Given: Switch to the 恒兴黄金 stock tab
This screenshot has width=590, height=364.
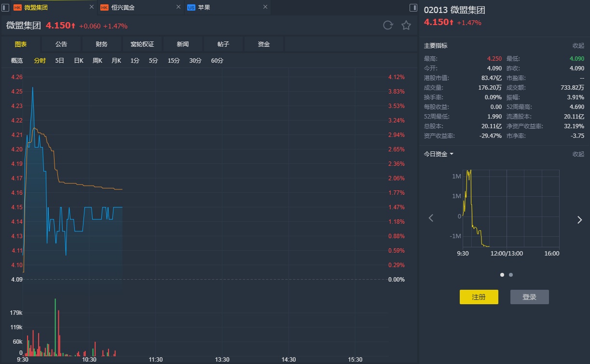Looking at the screenshot, I should pyautogui.click(x=141, y=7).
